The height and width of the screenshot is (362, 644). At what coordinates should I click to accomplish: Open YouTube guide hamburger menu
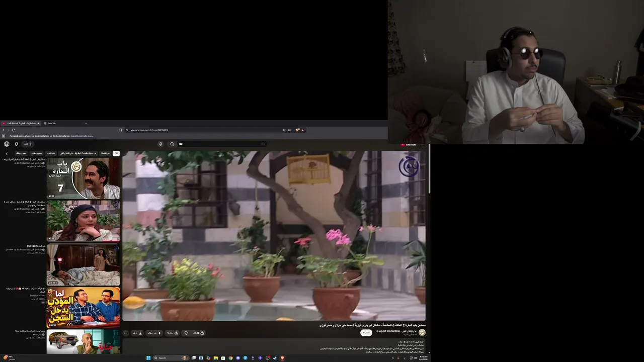(422, 144)
